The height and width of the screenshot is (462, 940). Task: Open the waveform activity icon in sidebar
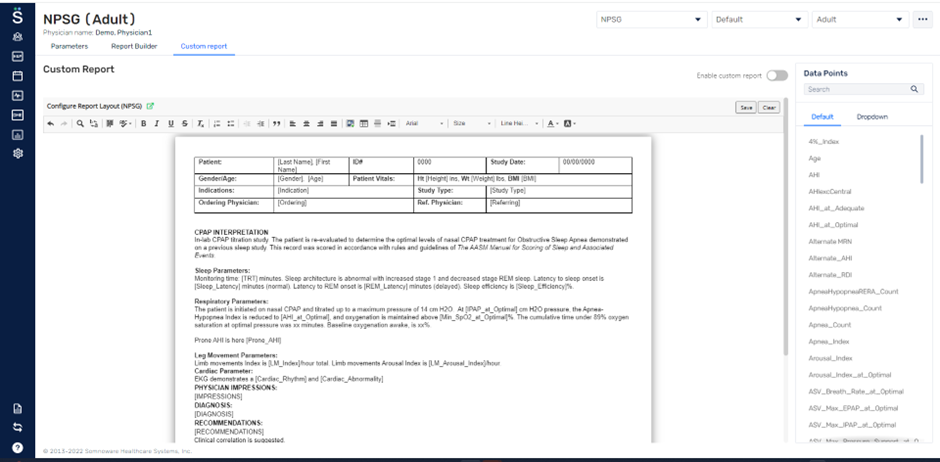tap(17, 95)
